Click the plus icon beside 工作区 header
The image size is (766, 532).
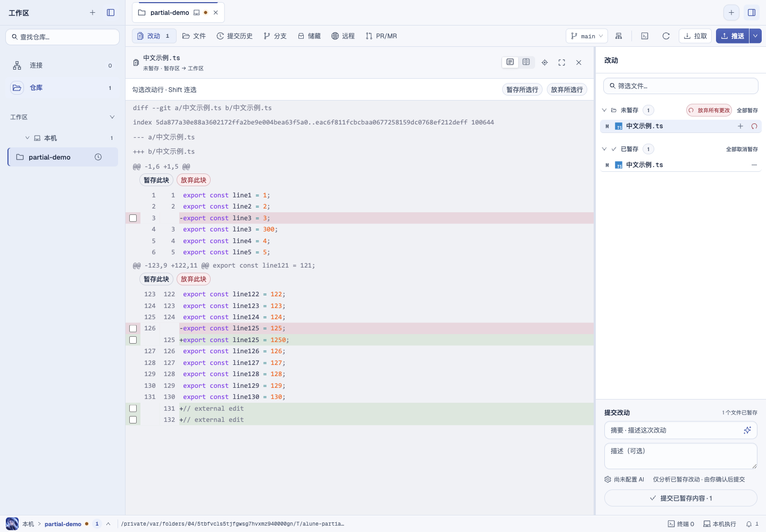(x=93, y=13)
